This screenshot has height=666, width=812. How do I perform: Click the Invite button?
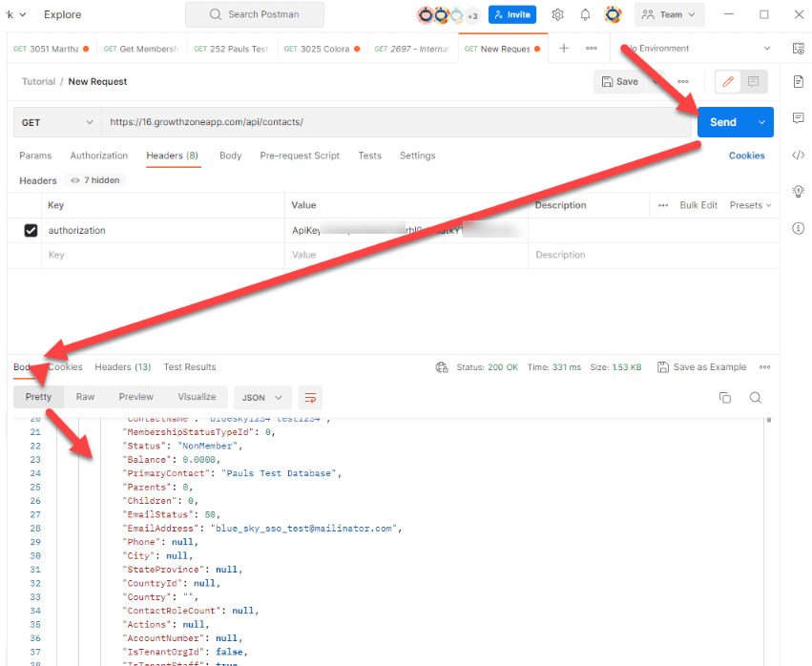[x=512, y=14]
